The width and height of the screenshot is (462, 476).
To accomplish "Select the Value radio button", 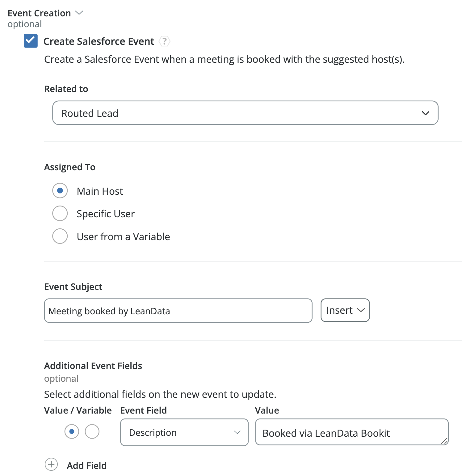I will click(x=72, y=431).
